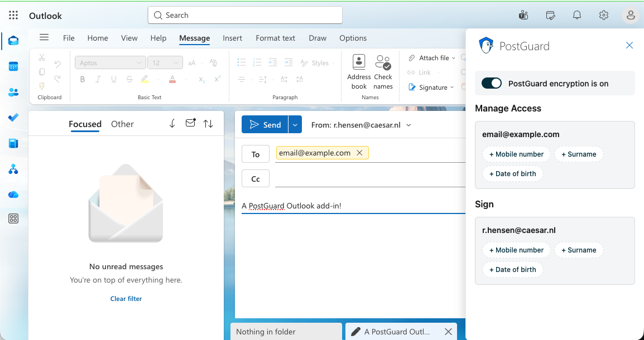This screenshot has height=340, width=644.
Task: Open the font size 12 dropdown
Action: (x=165, y=62)
